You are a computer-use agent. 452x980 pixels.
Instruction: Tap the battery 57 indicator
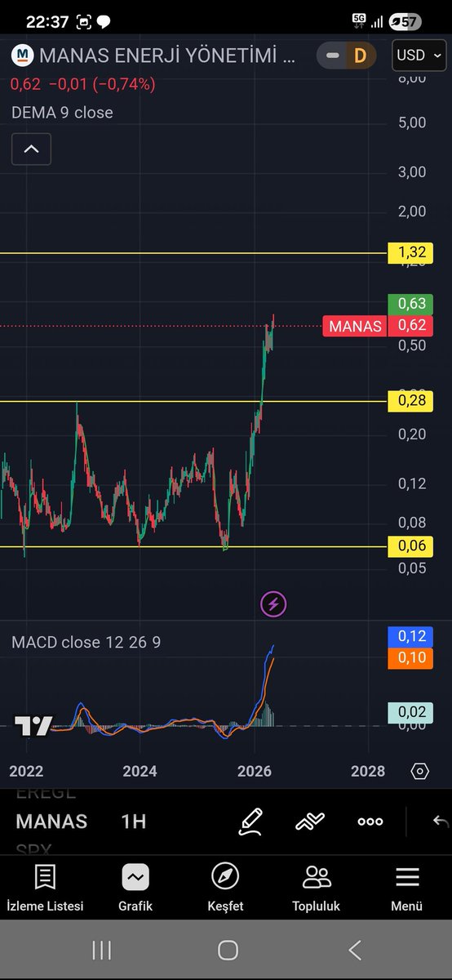[405, 22]
